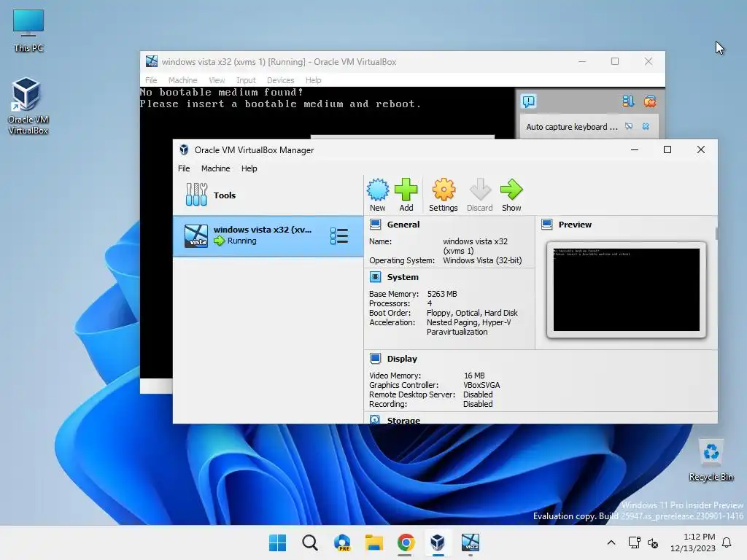Open File menu in VirtualBox Manager
Viewport: 747px width, 560px height.
point(184,168)
